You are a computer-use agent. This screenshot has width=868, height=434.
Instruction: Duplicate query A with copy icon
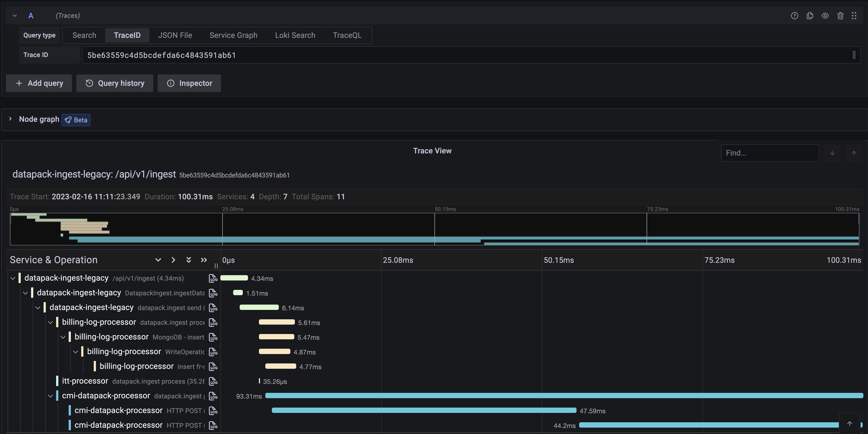pyautogui.click(x=810, y=16)
